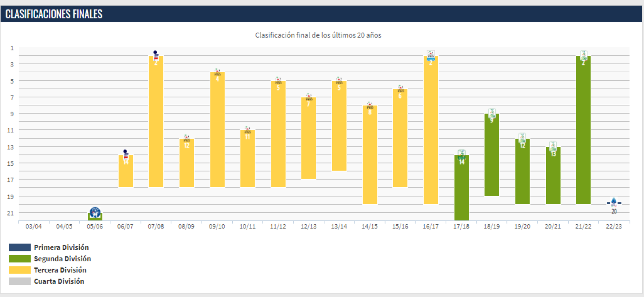
Task: Click the 04/05 season axis label
Action: (64, 226)
